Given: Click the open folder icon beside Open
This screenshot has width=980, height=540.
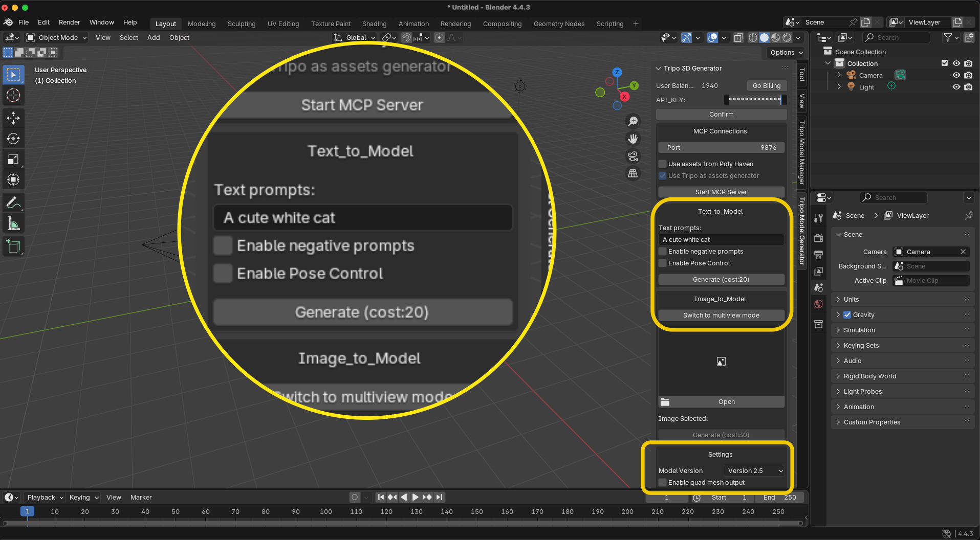Looking at the screenshot, I should coord(665,401).
